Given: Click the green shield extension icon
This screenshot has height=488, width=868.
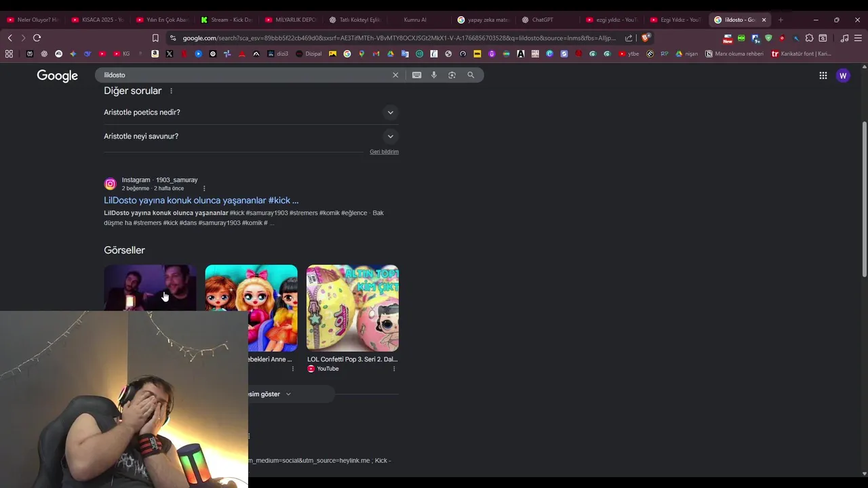Looking at the screenshot, I should (x=768, y=38).
